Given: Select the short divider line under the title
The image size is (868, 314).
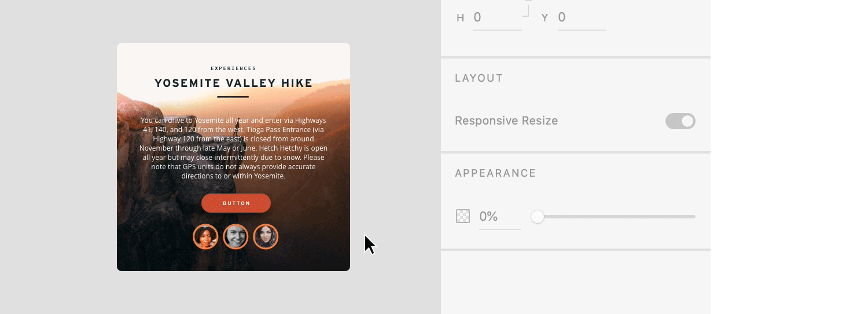Looking at the screenshot, I should (233, 97).
